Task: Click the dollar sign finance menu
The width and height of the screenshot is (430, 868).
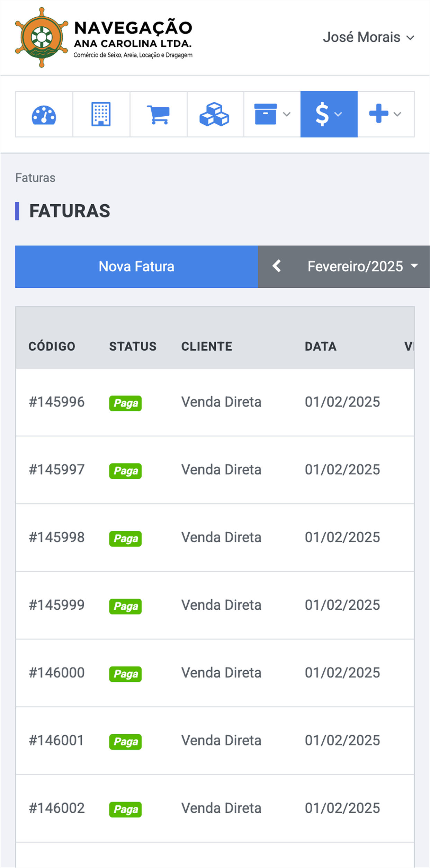Action: coord(329,114)
